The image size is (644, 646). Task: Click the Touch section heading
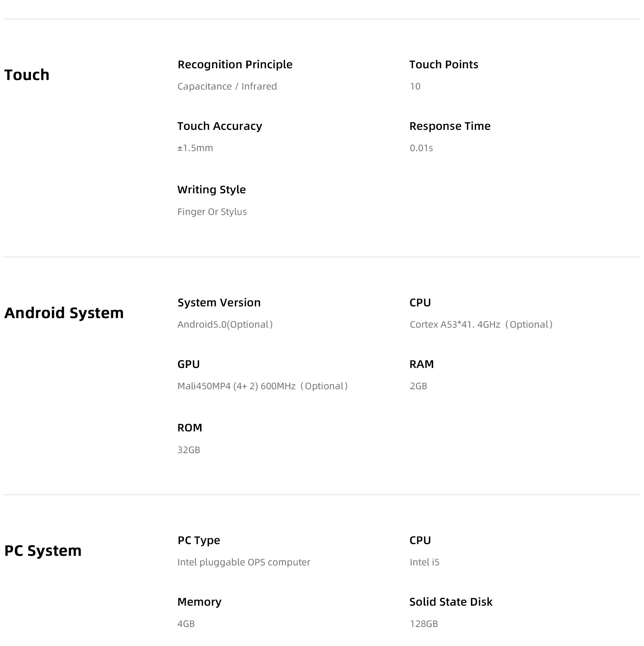[27, 75]
